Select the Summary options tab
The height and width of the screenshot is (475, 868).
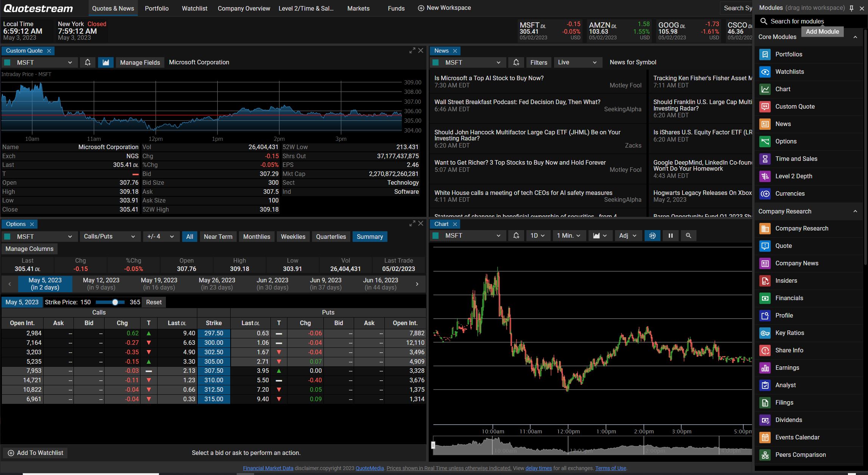point(370,237)
